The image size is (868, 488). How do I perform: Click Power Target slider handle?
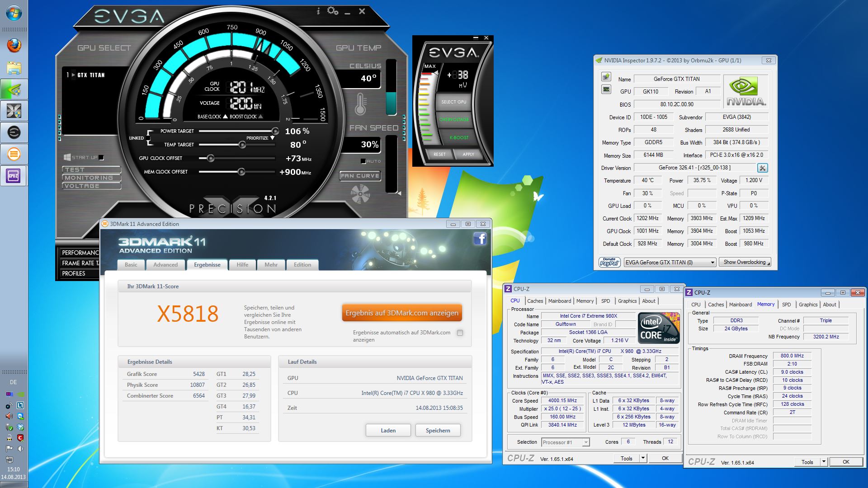coord(275,131)
